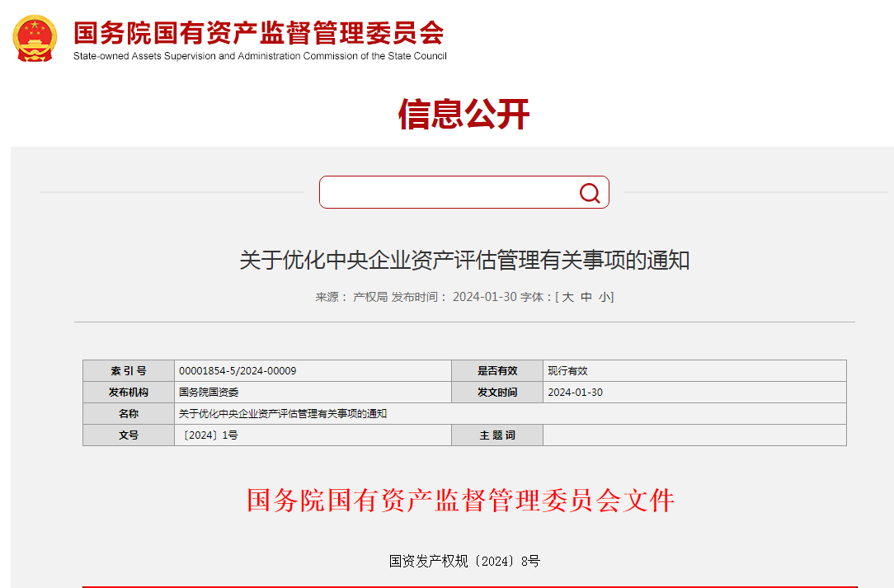
Task: Click the 是否有效 label cell
Action: click(497, 371)
